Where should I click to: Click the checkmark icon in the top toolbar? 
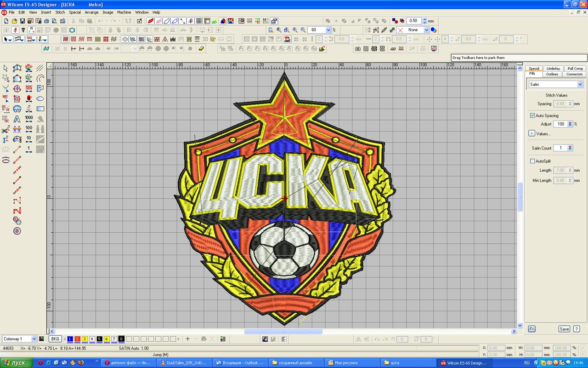(140, 21)
